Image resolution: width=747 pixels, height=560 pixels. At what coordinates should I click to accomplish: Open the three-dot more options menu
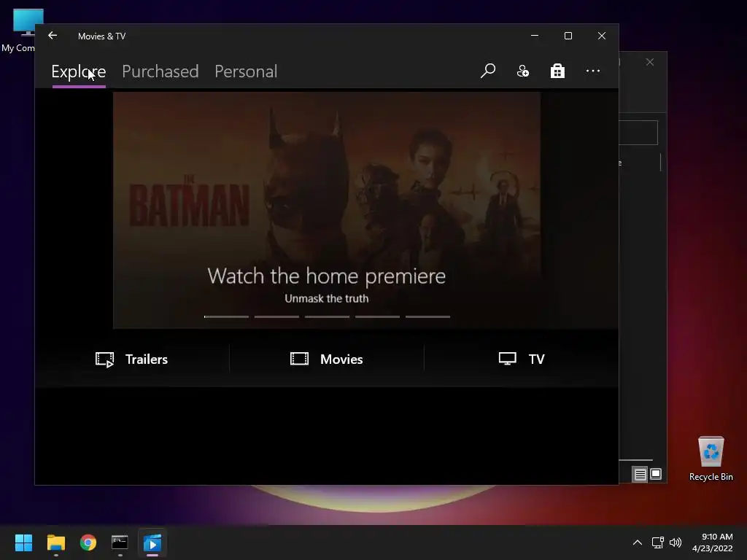pyautogui.click(x=592, y=71)
